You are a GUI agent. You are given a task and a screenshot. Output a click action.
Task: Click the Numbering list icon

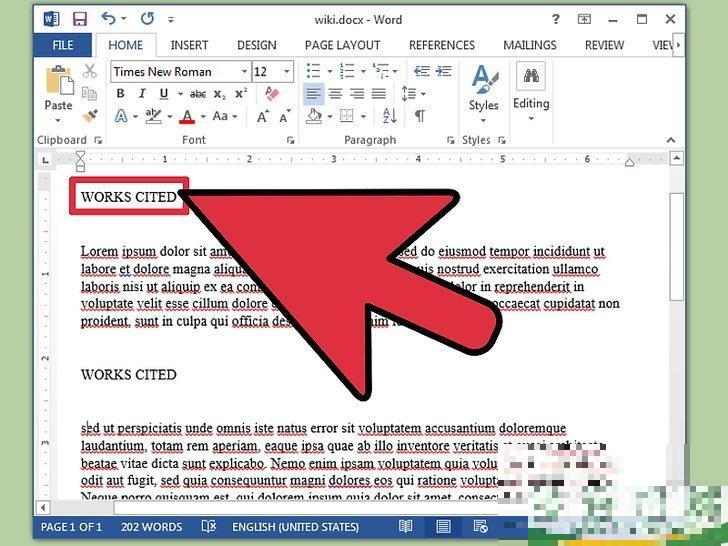pyautogui.click(x=347, y=71)
